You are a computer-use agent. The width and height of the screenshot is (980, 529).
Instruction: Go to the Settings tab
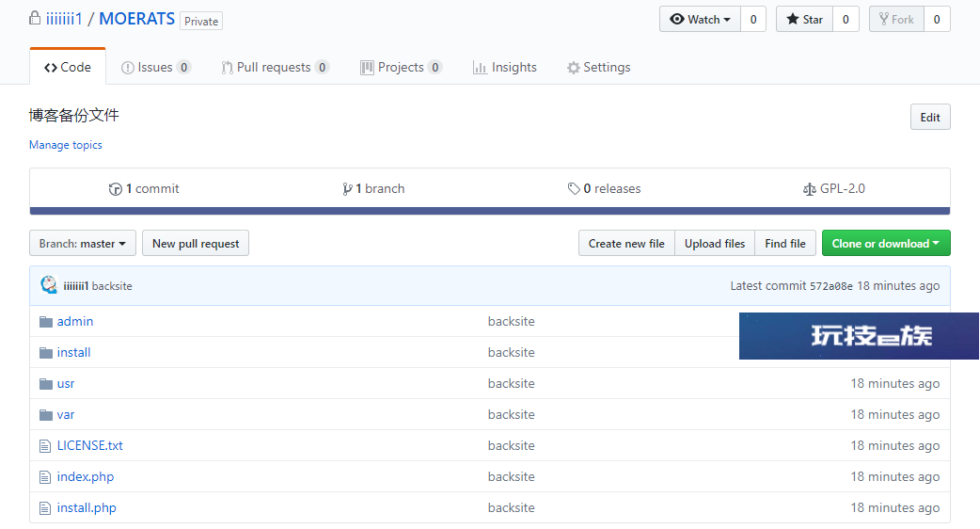[x=599, y=67]
